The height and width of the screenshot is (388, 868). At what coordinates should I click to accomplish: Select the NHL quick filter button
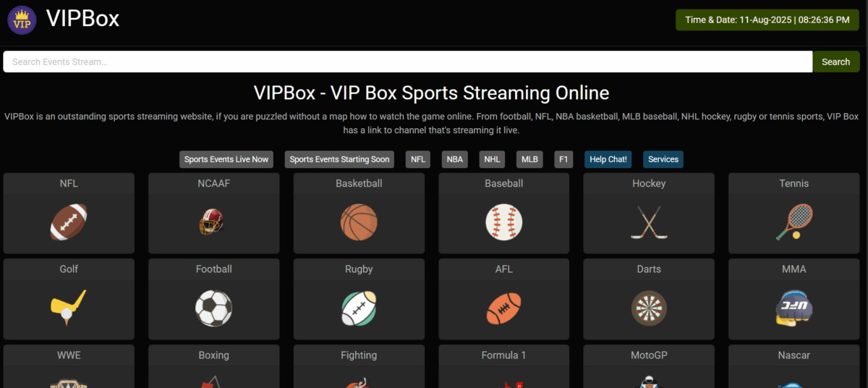492,159
